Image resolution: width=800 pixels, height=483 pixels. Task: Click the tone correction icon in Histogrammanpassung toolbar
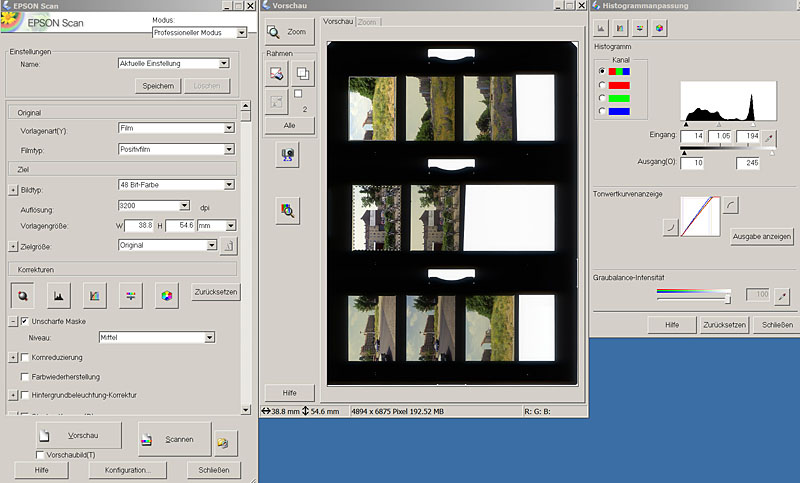point(620,29)
